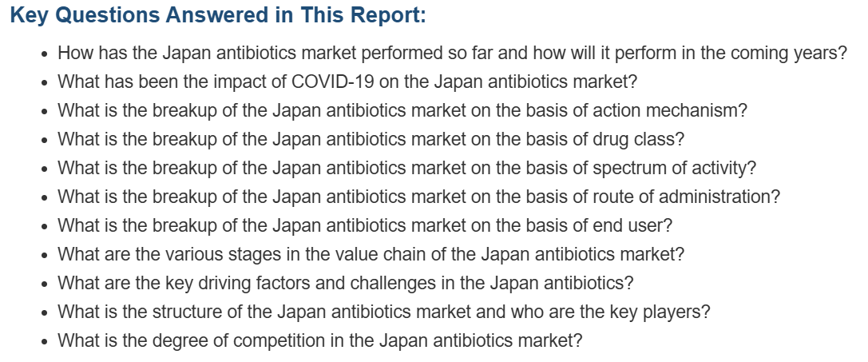868x362 pixels.
Task: Click the 'Key Questions Answered in This Report' heading
Action: coord(218,15)
